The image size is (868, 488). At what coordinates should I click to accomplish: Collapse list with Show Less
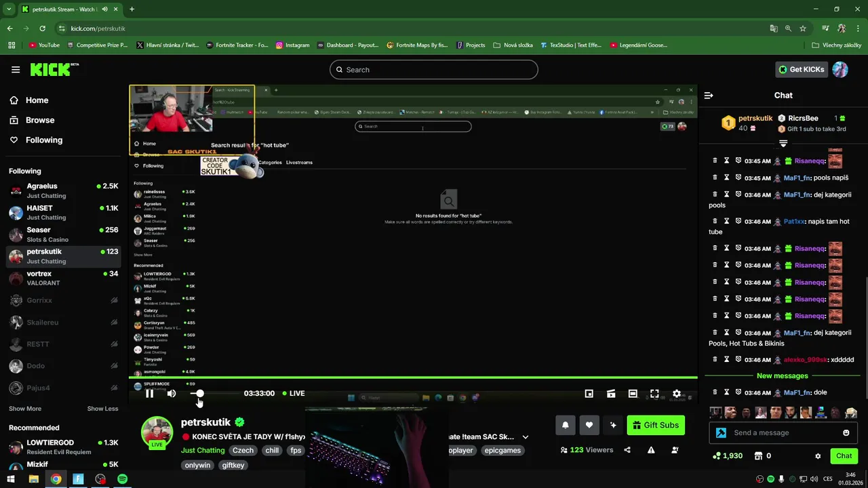click(102, 409)
